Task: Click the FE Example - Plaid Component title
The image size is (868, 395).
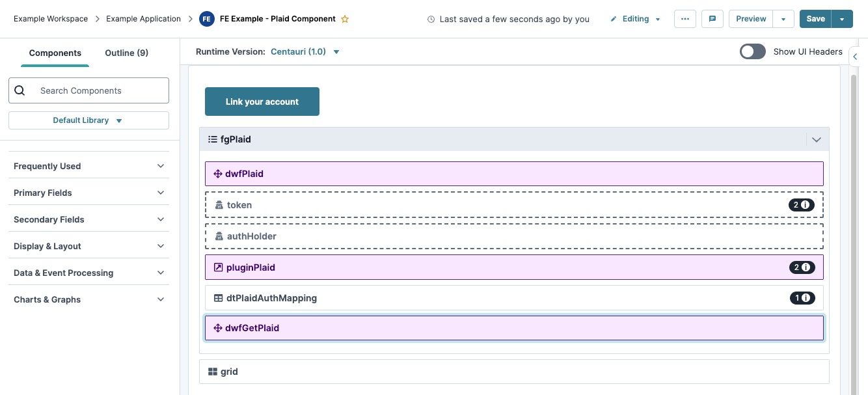Action: click(x=278, y=19)
